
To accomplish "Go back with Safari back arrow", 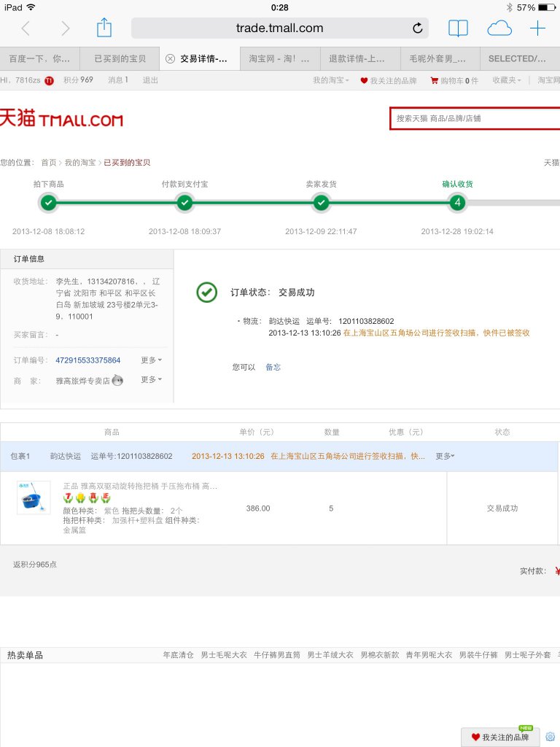I will 26,28.
